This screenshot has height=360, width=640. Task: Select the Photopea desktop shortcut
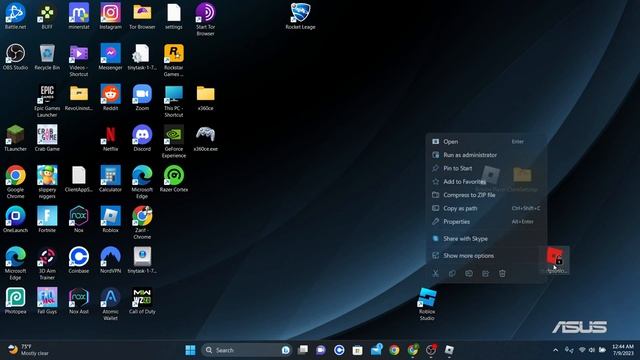(x=16, y=301)
